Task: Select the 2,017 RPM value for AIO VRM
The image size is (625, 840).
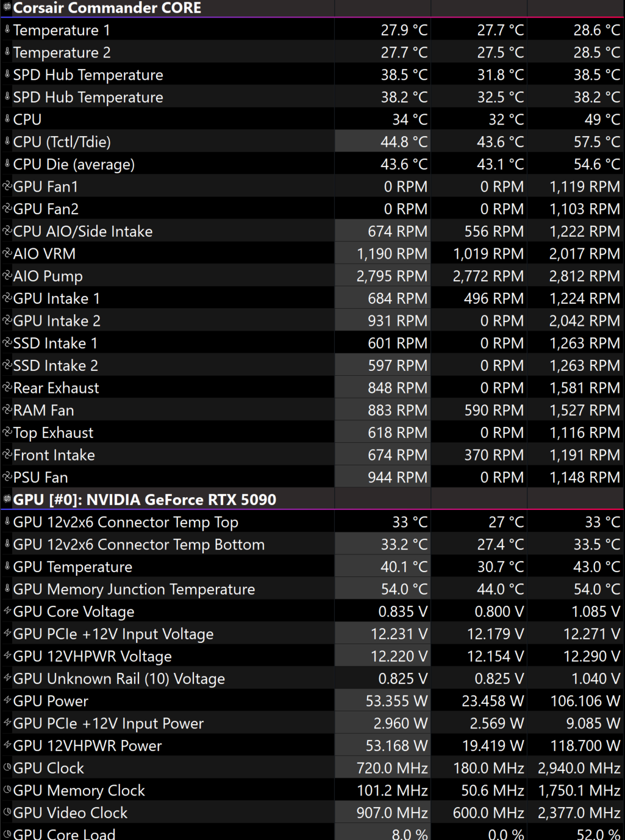Action: point(585,254)
